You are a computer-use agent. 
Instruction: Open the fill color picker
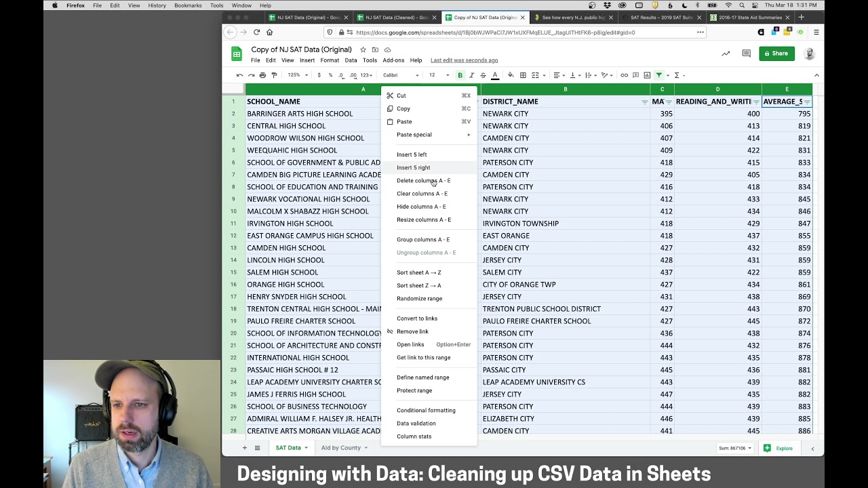coord(511,75)
